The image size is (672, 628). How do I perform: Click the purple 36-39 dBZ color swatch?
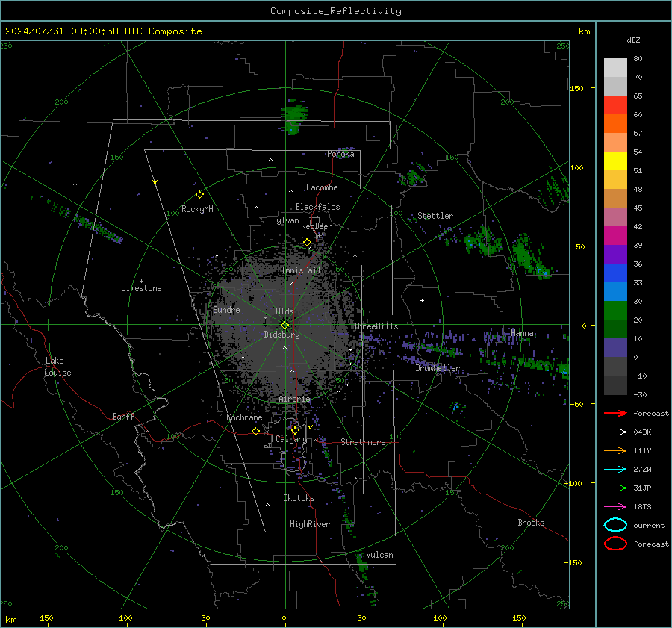pyautogui.click(x=615, y=254)
